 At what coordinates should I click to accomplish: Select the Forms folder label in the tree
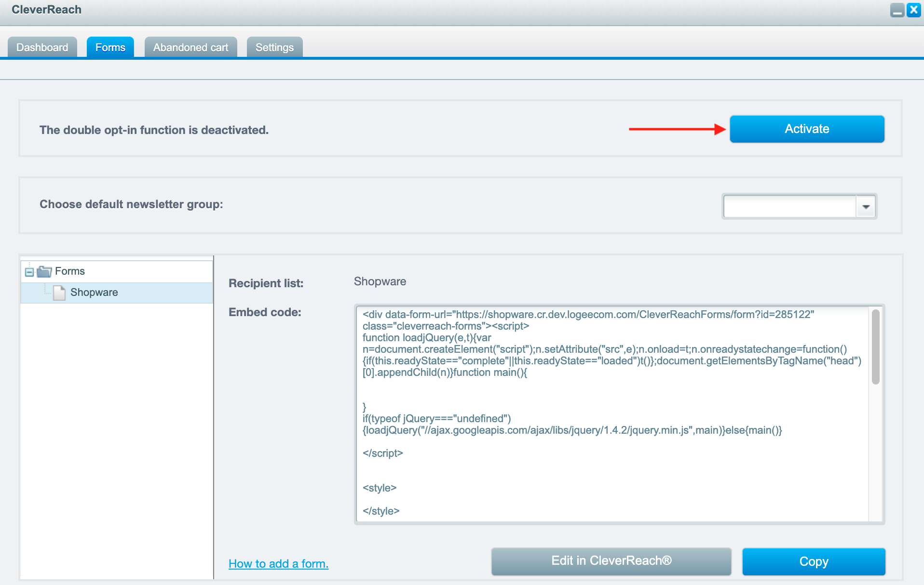70,271
